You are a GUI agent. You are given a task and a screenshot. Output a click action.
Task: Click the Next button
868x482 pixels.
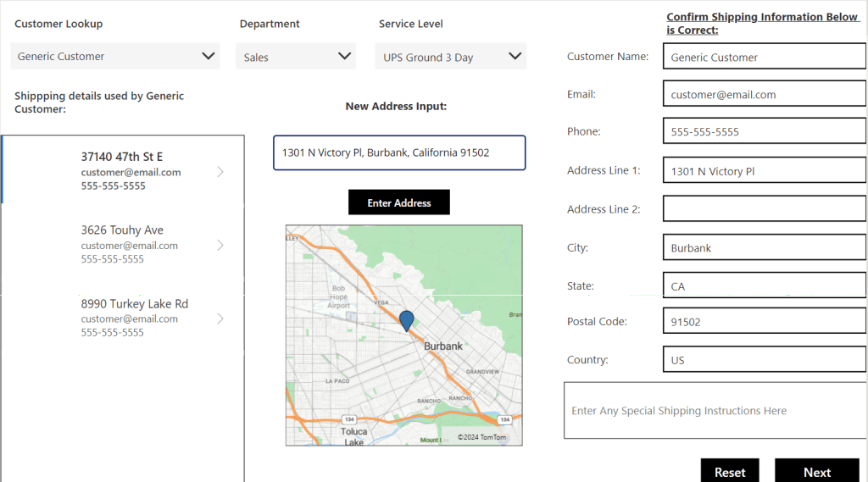coord(816,472)
